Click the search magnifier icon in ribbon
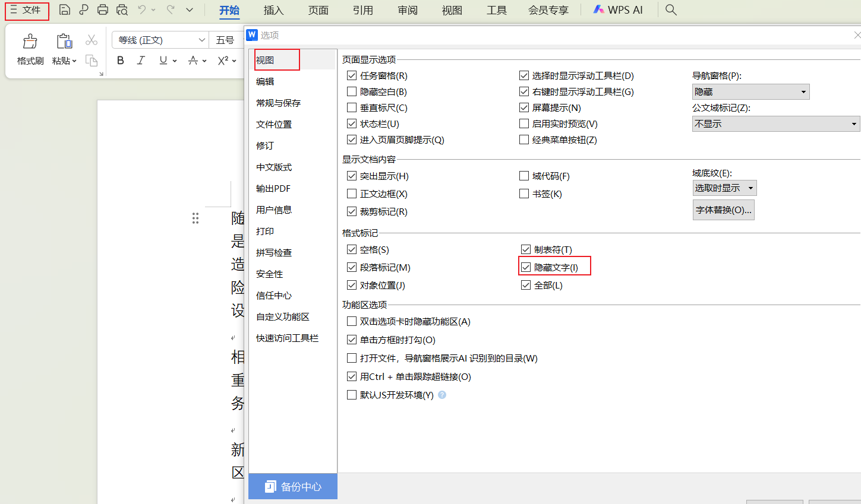Screen dimensions: 861x504 point(671,9)
